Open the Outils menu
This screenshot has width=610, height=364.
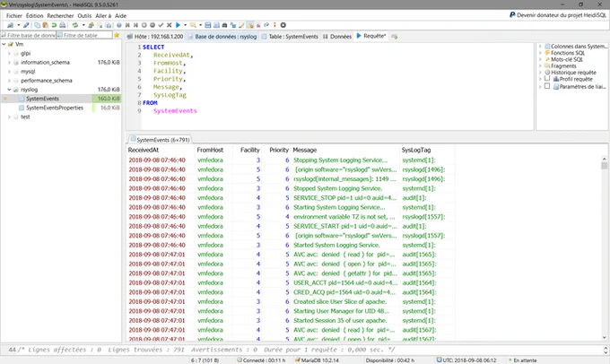point(84,16)
